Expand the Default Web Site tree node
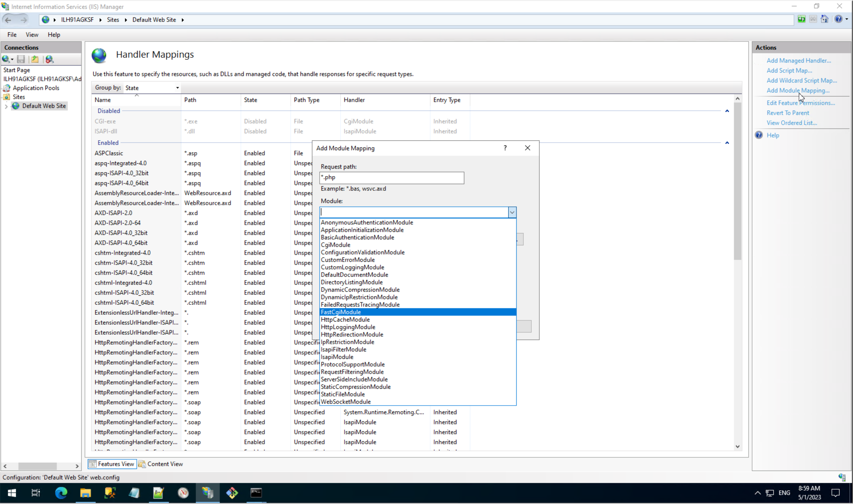Viewport: 853px width, 504px height. coord(6,106)
